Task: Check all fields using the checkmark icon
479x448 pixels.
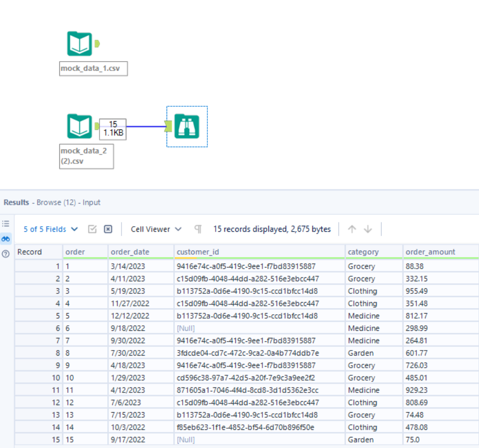Action: [x=92, y=229]
